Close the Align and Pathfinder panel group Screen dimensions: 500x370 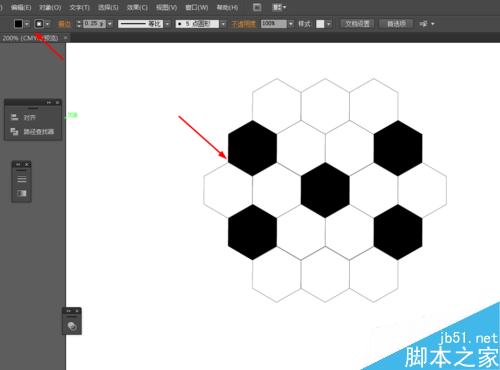[57, 102]
